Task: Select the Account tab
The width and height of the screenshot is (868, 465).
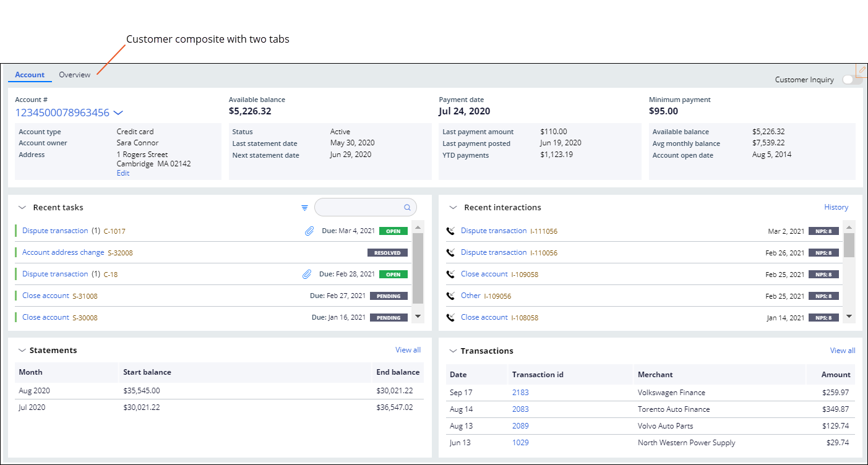Action: (x=30, y=75)
